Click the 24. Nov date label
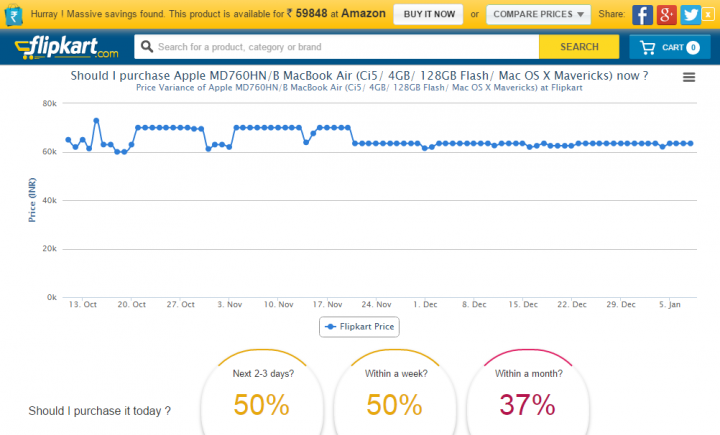Viewport: 720px width, 435px height. pos(377,305)
